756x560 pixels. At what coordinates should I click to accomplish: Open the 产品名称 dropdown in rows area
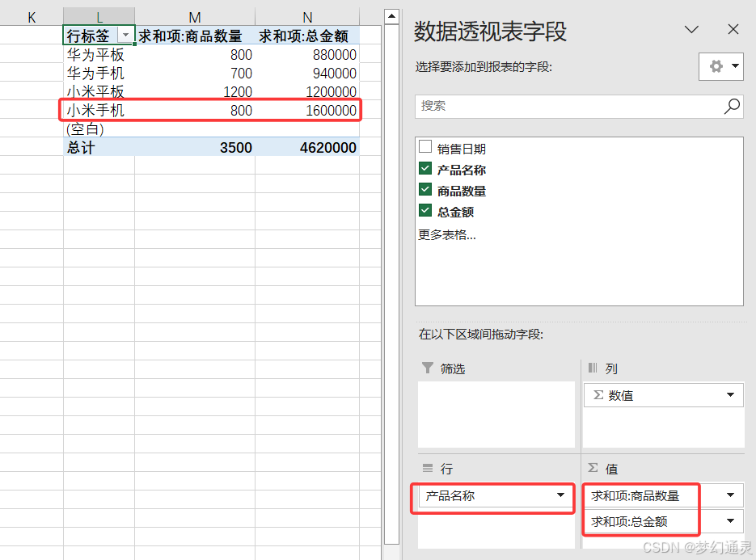pos(560,495)
